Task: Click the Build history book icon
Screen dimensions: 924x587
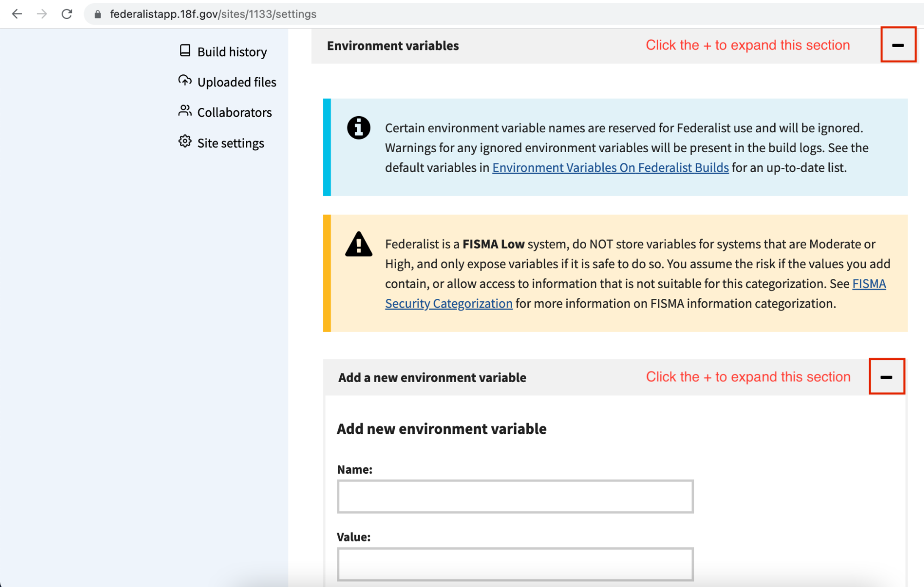Action: pyautogui.click(x=185, y=50)
